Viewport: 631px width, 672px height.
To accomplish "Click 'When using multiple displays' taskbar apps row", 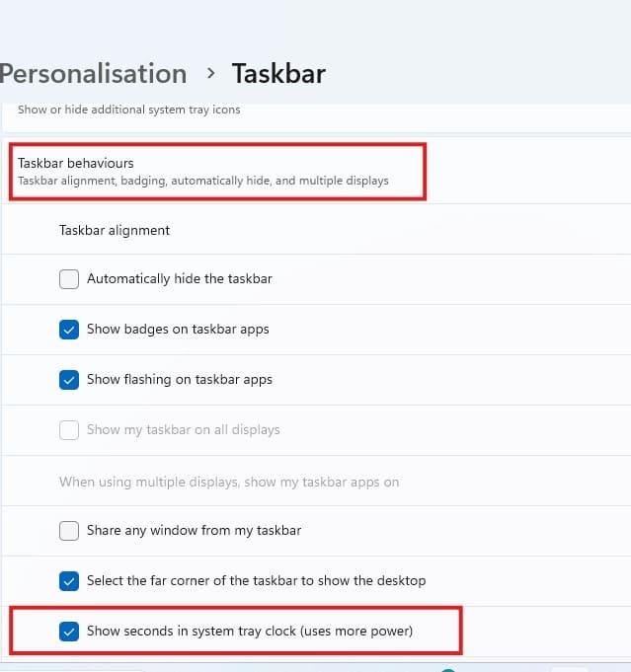I will coord(229,483).
